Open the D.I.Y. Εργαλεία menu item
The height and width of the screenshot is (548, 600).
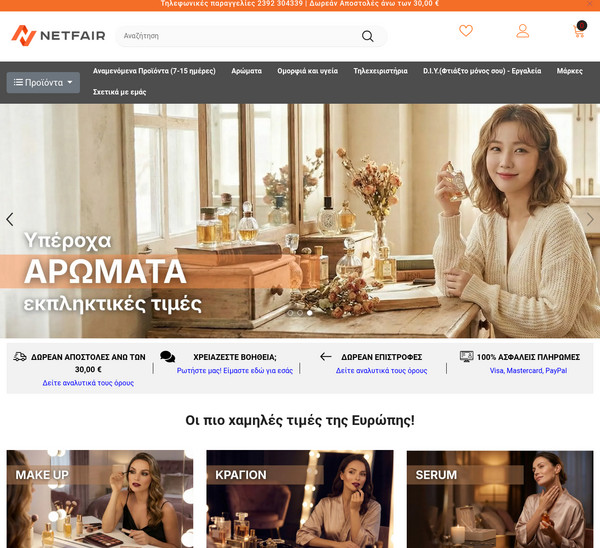click(482, 71)
